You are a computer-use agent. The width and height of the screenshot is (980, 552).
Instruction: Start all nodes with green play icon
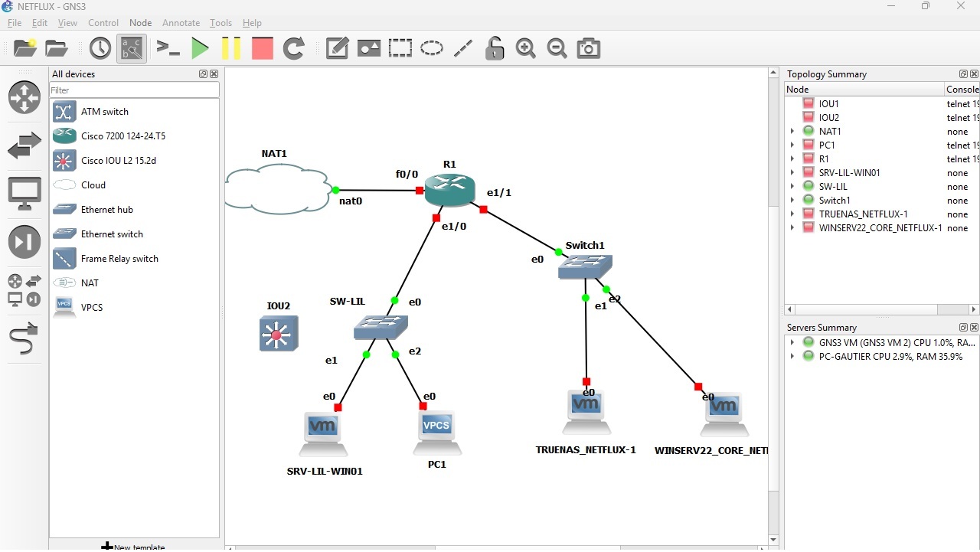click(x=200, y=49)
